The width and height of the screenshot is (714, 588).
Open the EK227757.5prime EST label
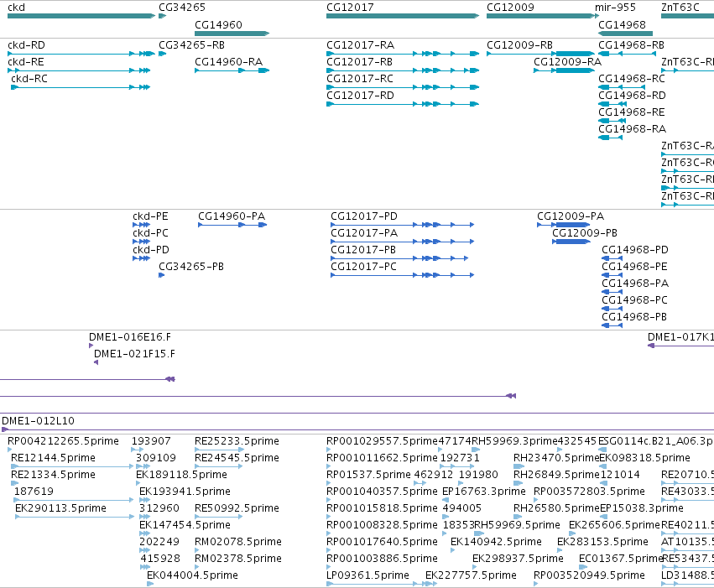tap(471, 575)
